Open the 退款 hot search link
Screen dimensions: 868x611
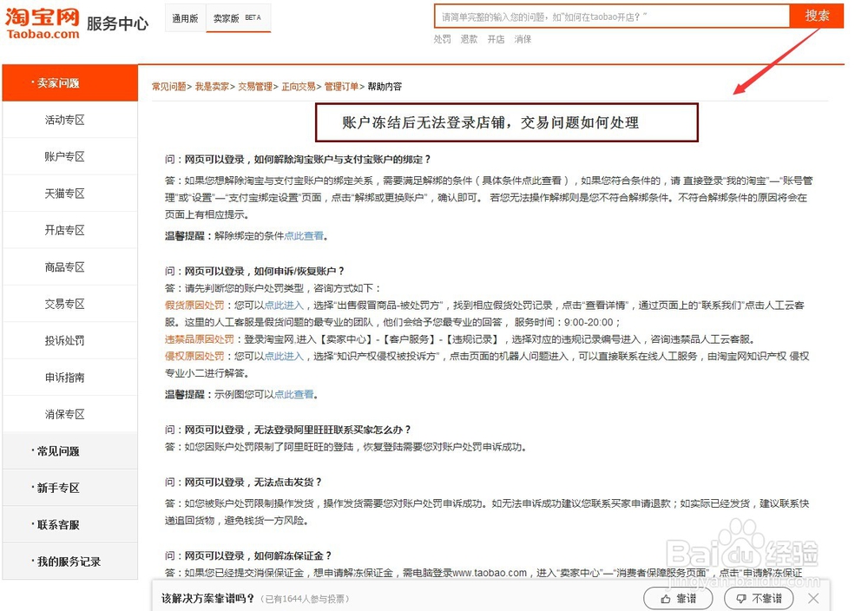pos(469,39)
